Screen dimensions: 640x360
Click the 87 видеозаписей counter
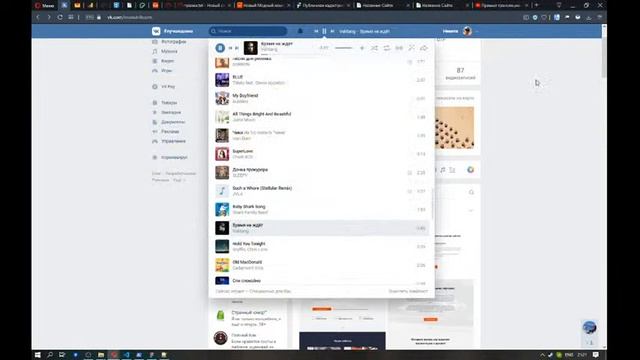click(x=460, y=73)
